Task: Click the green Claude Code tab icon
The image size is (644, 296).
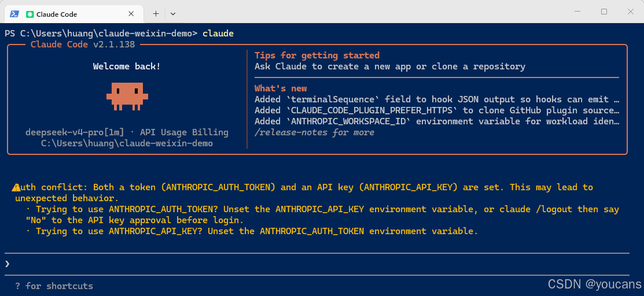Action: [x=30, y=14]
